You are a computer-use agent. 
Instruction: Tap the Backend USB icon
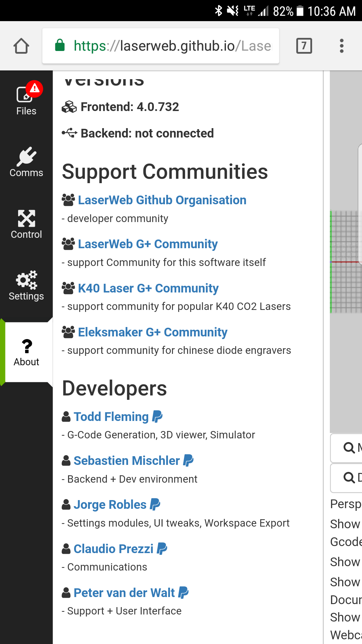69,133
